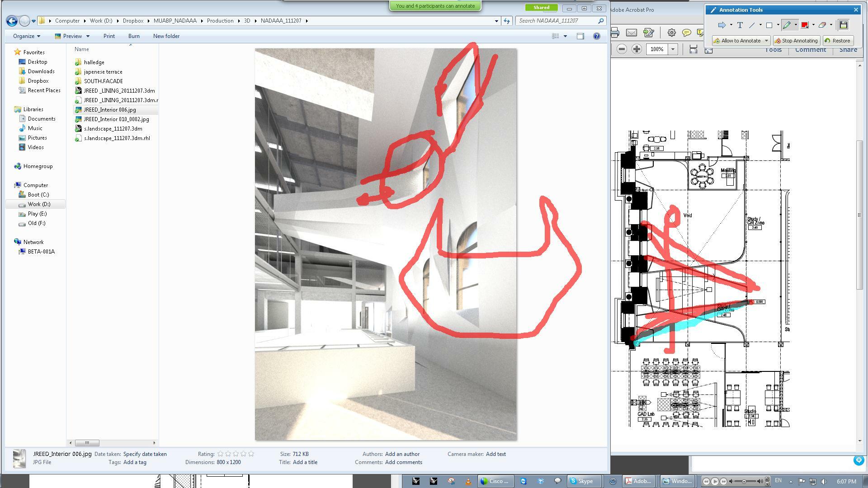868x488 pixels.
Task: Open the Organize menu dropdown
Action: pos(27,36)
